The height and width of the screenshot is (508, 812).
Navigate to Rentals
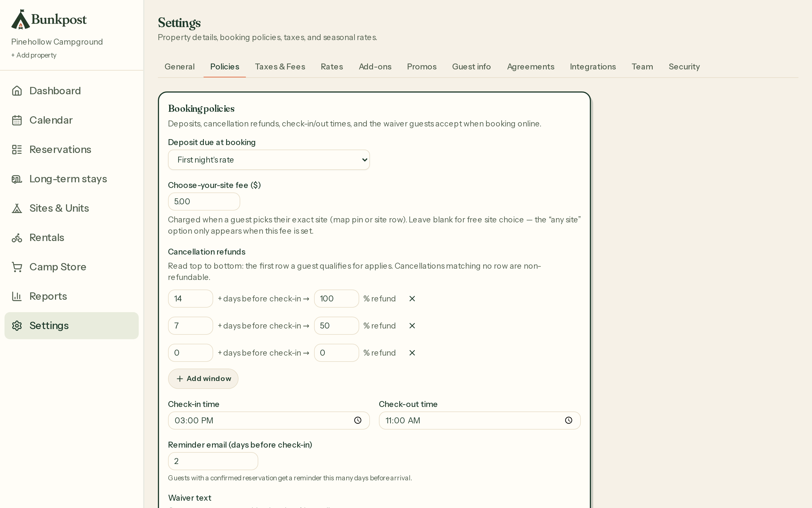pyautogui.click(x=71, y=238)
